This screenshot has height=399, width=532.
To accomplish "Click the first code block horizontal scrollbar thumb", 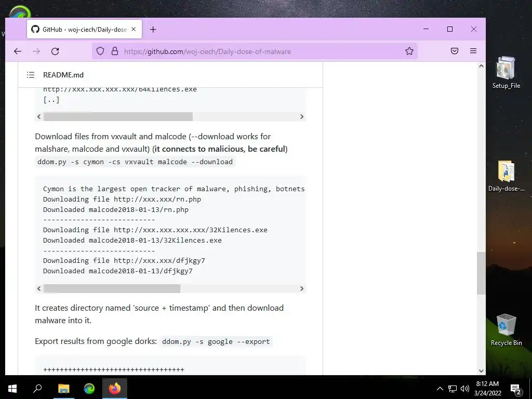I will pos(118,116).
